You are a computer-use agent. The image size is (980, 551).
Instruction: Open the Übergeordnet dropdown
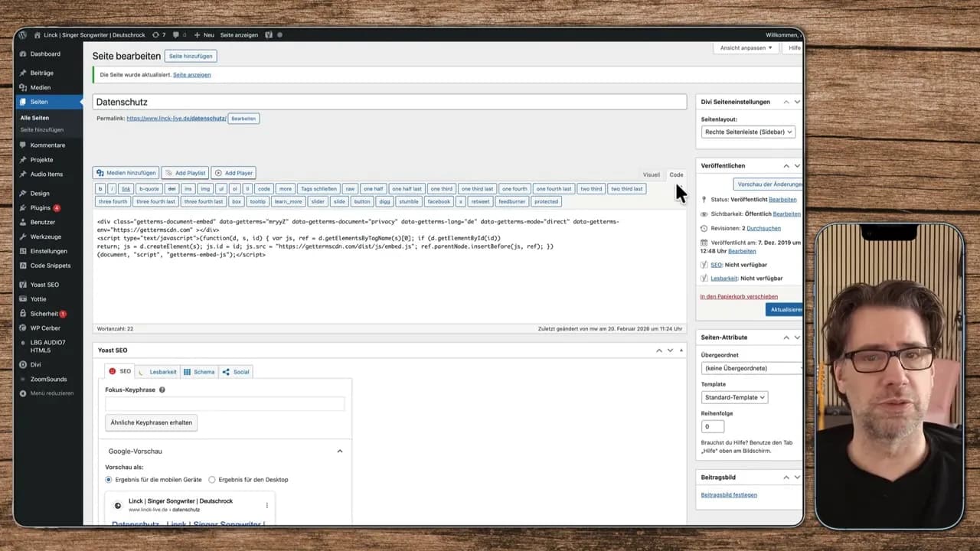coord(752,368)
